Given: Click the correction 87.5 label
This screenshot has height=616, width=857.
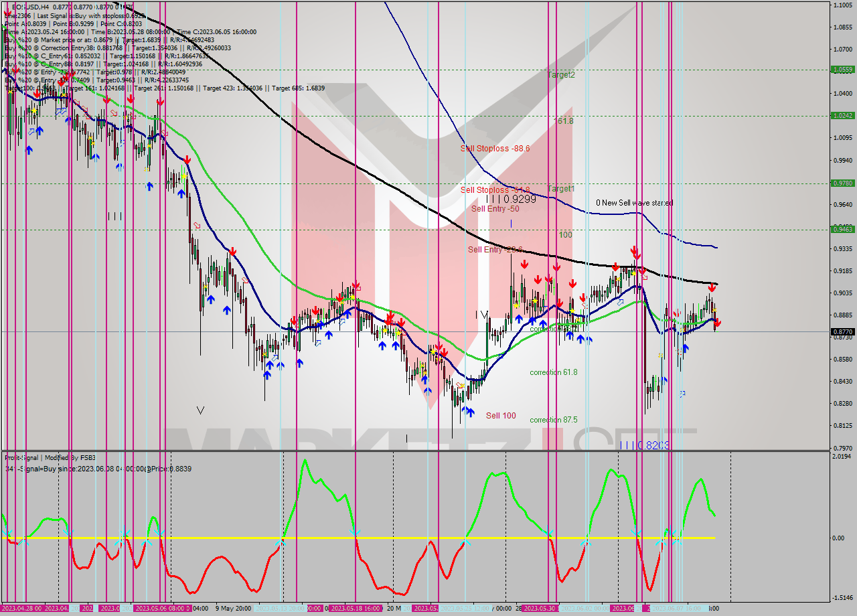Looking at the screenshot, I should point(554,420).
